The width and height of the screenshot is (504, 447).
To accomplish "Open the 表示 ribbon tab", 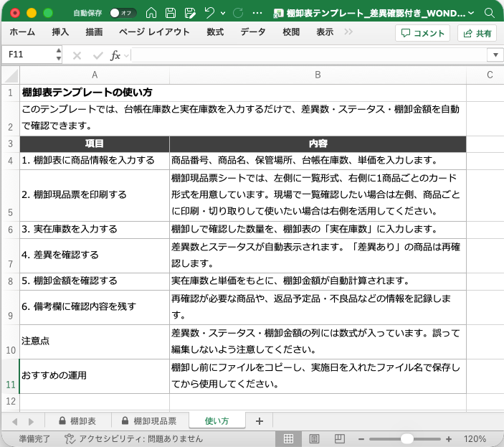I will [x=325, y=32].
